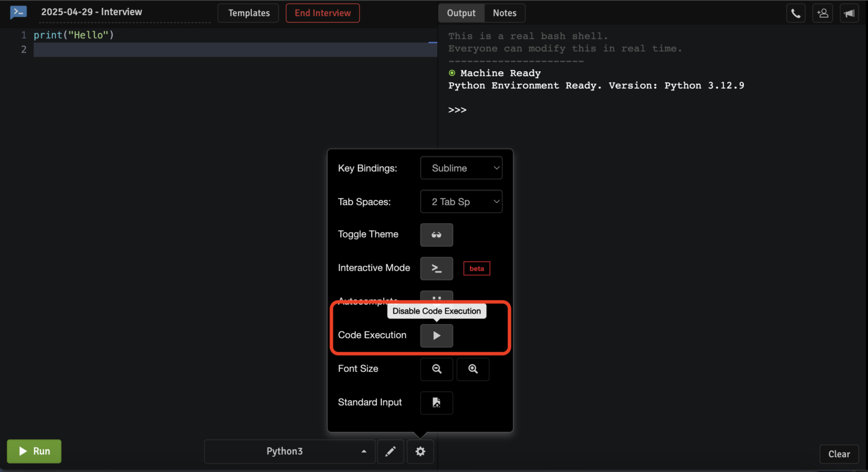Open the Standard Input file icon

[436, 402]
